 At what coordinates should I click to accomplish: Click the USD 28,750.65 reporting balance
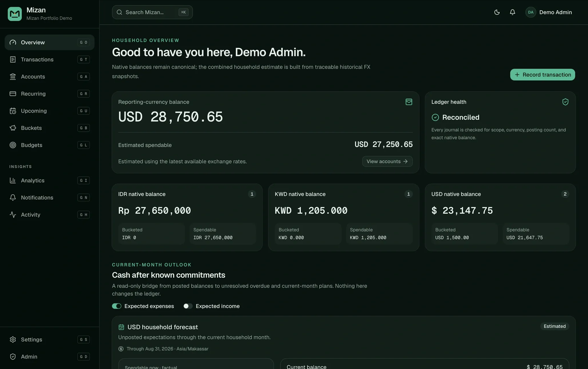[x=171, y=117]
